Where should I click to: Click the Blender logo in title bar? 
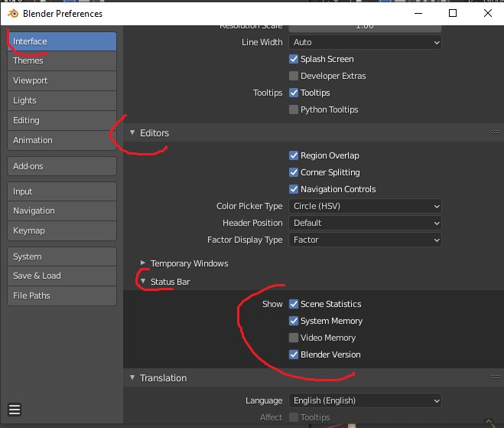tap(13, 14)
